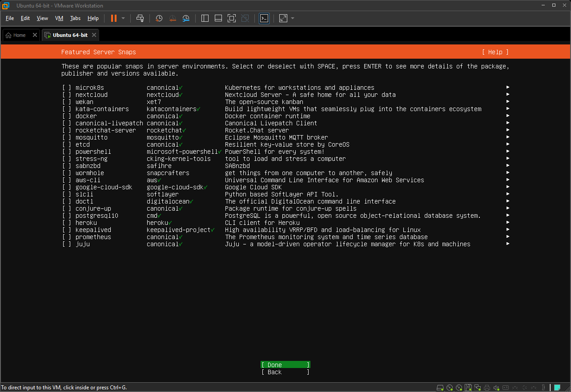Toggle the nextcloud snap checkbox

(x=67, y=95)
